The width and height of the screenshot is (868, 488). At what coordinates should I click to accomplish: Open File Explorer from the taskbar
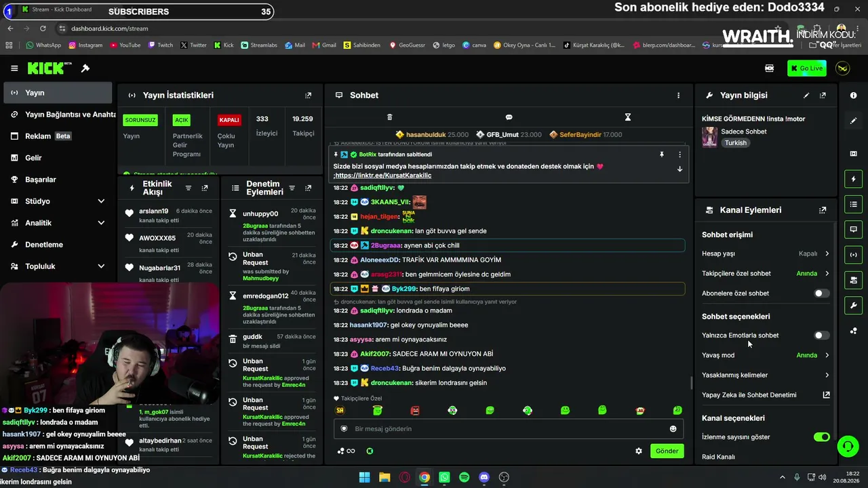384,477
